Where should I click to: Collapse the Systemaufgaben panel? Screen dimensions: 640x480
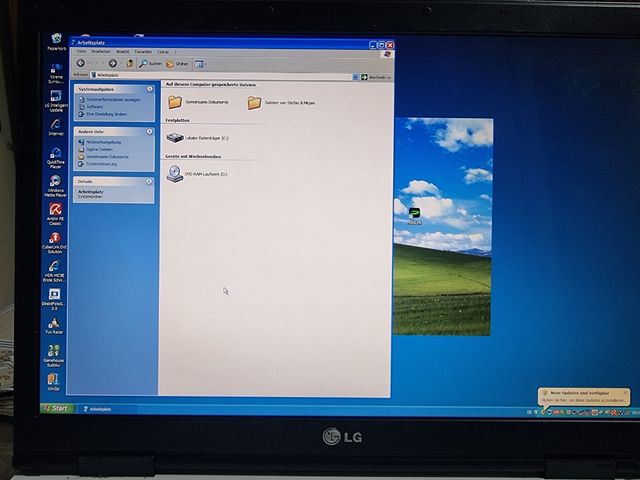[x=150, y=89]
